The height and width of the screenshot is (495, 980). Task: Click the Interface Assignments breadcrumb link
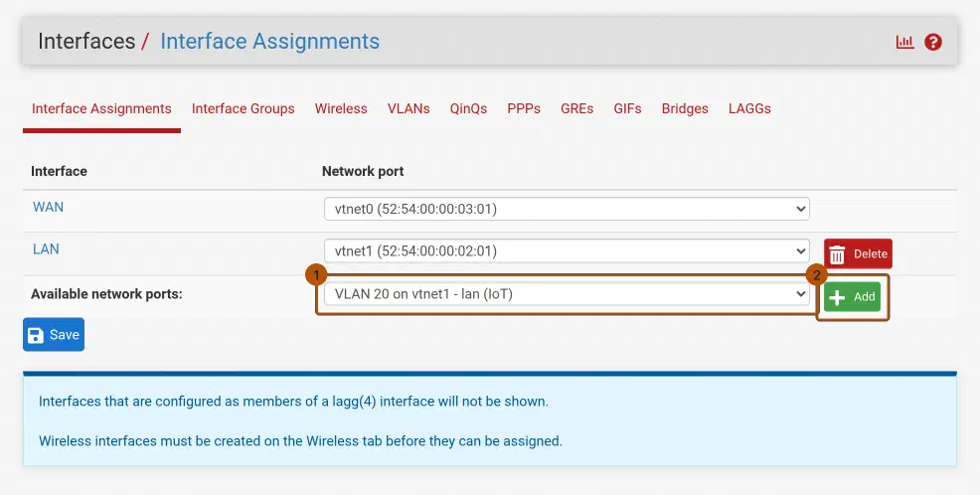[x=270, y=42]
